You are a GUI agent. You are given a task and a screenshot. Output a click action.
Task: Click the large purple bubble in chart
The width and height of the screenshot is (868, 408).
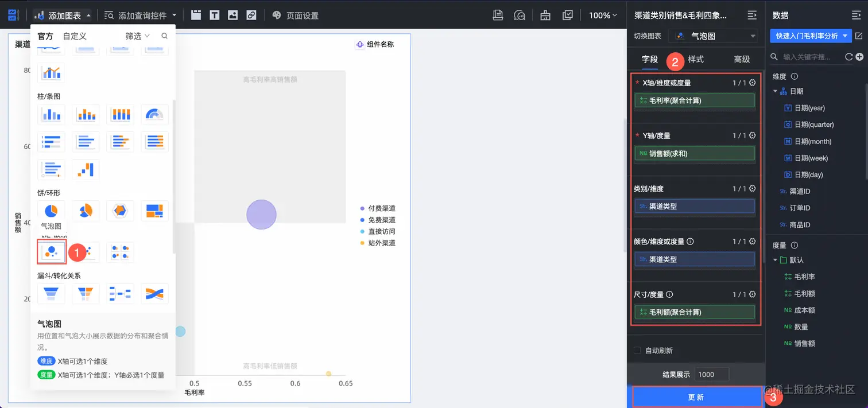click(x=261, y=215)
